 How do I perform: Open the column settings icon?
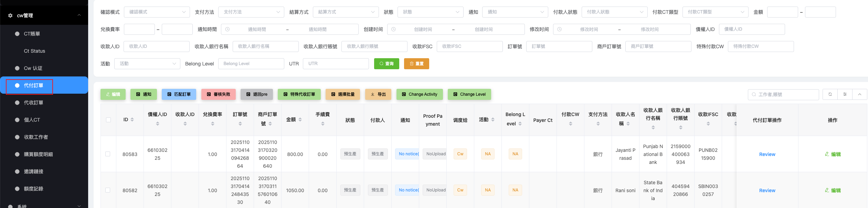(x=845, y=94)
